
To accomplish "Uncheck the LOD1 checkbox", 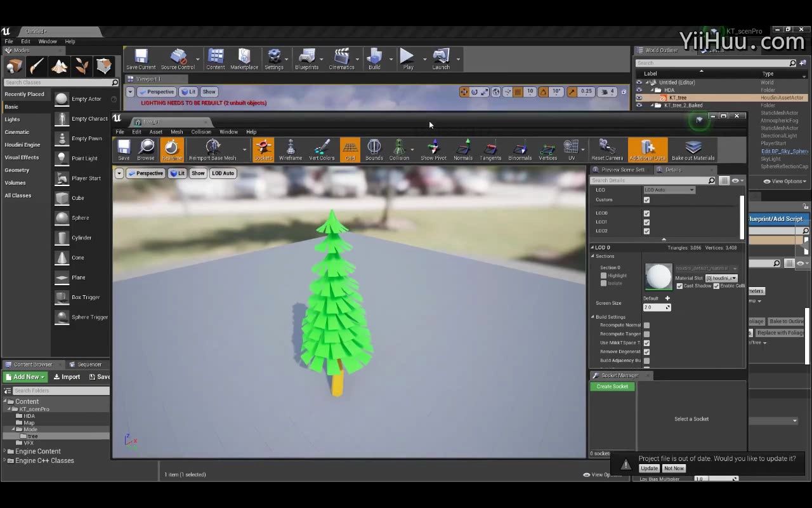I will coord(646,222).
